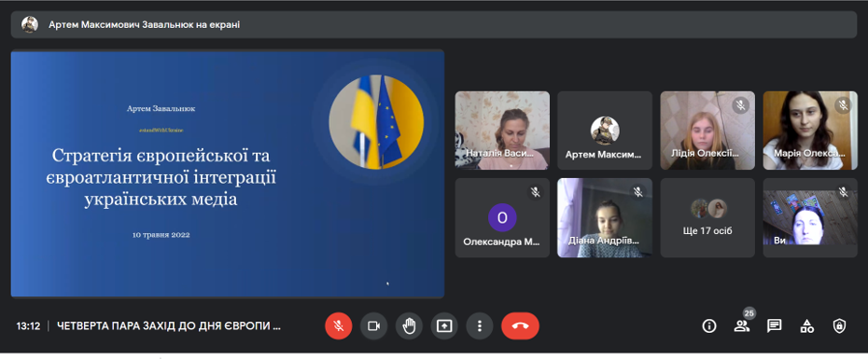Image resolution: width=868 pixels, height=359 pixels.
Task: Select Олександра М... participant tile
Action: point(502,218)
